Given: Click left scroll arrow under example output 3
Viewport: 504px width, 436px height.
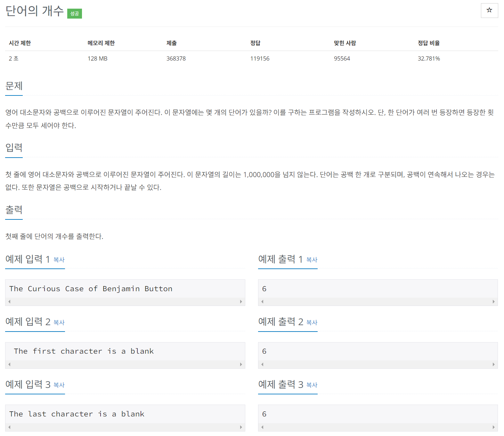Looking at the screenshot, I should [262, 427].
